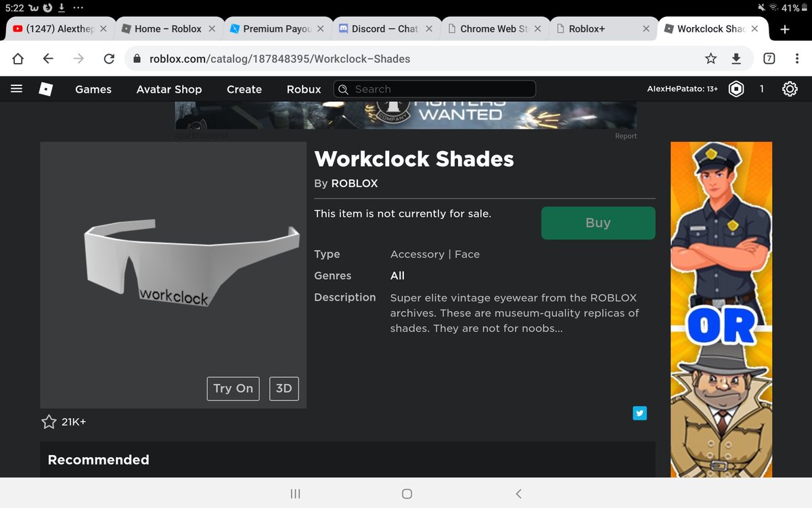This screenshot has width=812, height=508.
Task: Tap the Android back button
Action: pyautogui.click(x=518, y=494)
